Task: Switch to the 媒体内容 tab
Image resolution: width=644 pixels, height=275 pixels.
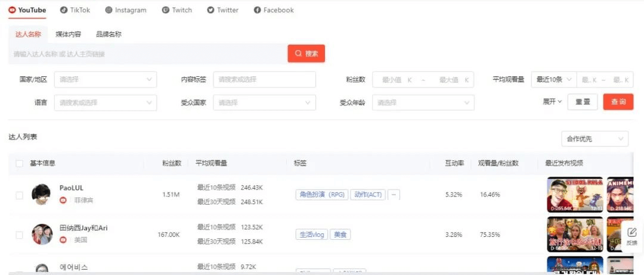Action: (x=69, y=35)
